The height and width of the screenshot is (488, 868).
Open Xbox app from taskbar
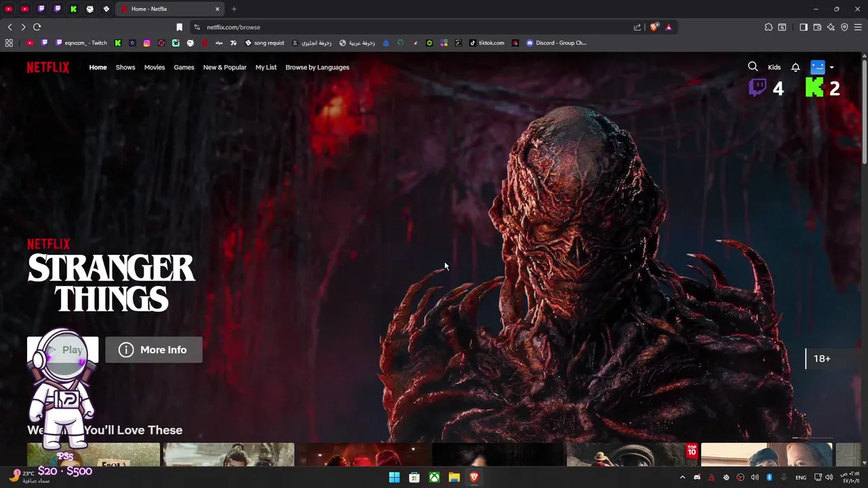coord(434,477)
